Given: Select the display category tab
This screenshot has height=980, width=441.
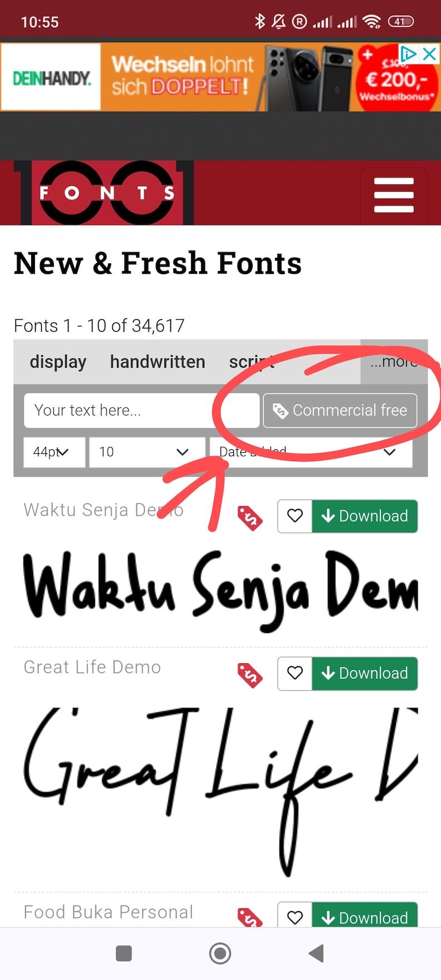Looking at the screenshot, I should [x=58, y=362].
